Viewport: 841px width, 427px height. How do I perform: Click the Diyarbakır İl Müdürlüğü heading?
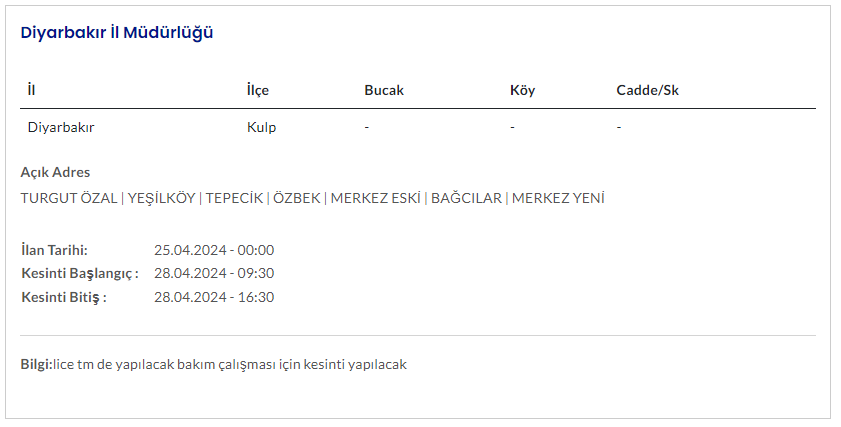click(117, 32)
